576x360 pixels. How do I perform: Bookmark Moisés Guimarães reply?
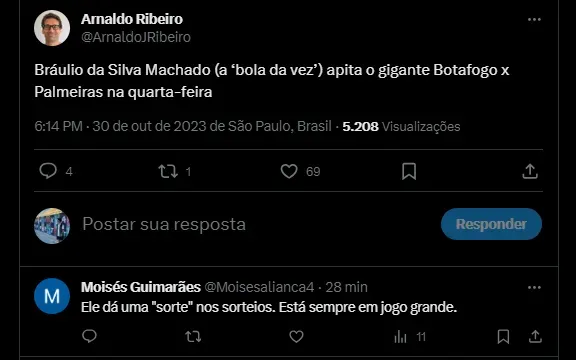tap(503, 336)
